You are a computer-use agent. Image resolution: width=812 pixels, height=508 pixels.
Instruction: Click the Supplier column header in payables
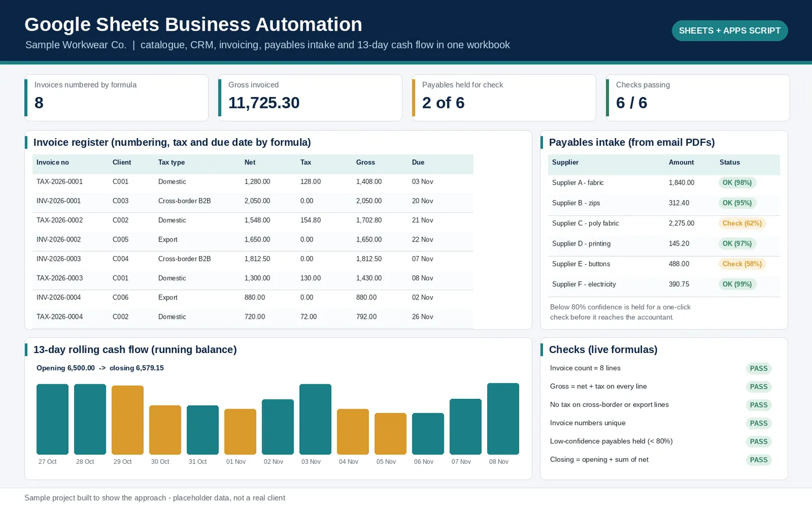pos(565,163)
